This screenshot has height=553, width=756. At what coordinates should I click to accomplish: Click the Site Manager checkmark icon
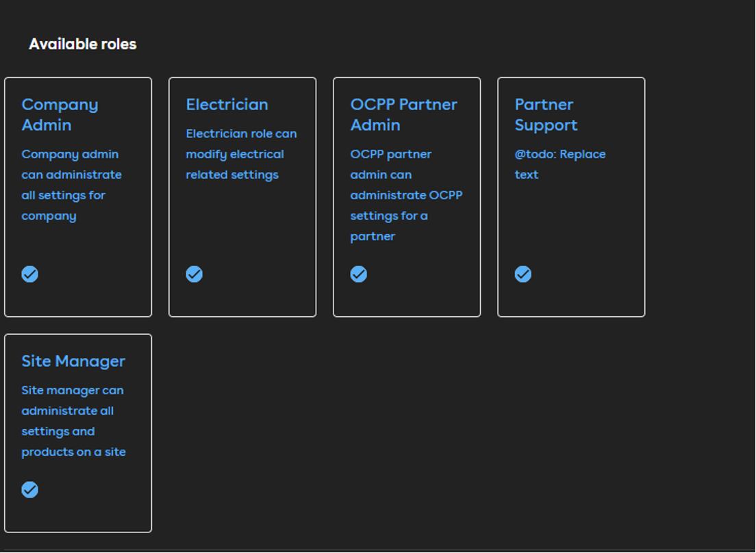[29, 489]
